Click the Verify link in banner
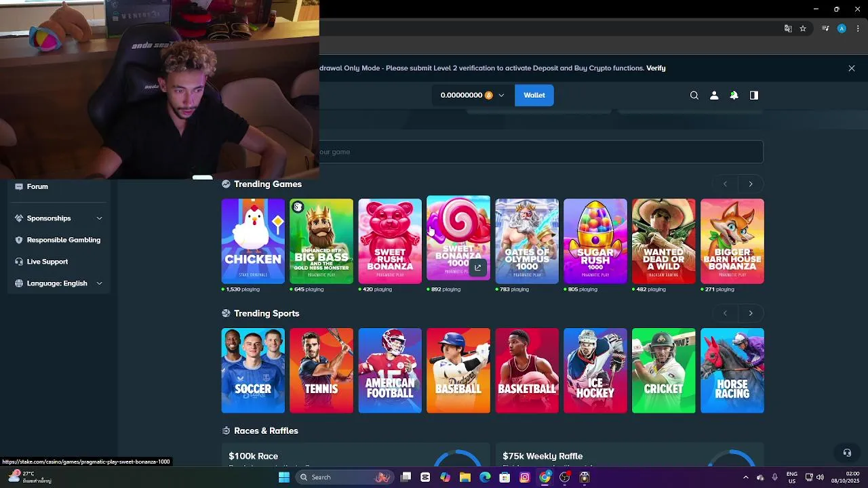 pos(656,68)
